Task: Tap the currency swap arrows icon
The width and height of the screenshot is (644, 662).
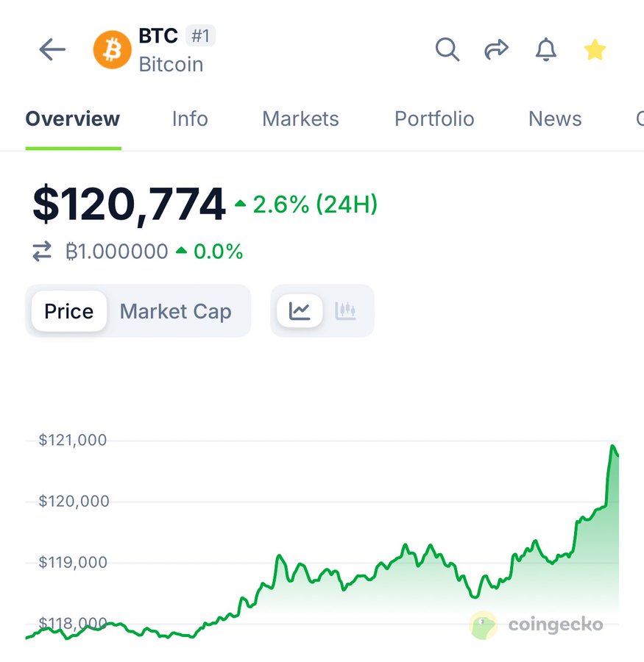Action: [42, 252]
